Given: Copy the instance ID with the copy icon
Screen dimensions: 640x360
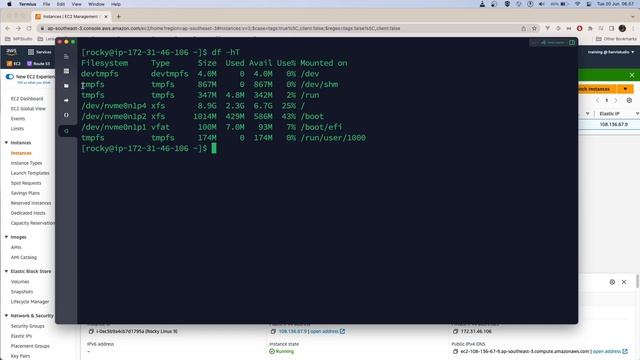Looking at the screenshot, I should (x=91, y=331).
